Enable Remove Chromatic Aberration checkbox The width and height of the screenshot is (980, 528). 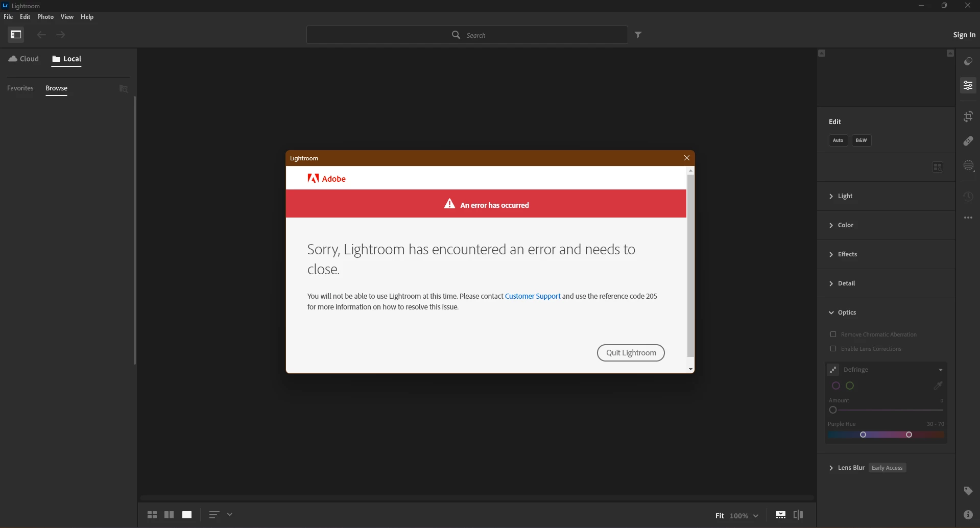point(833,334)
